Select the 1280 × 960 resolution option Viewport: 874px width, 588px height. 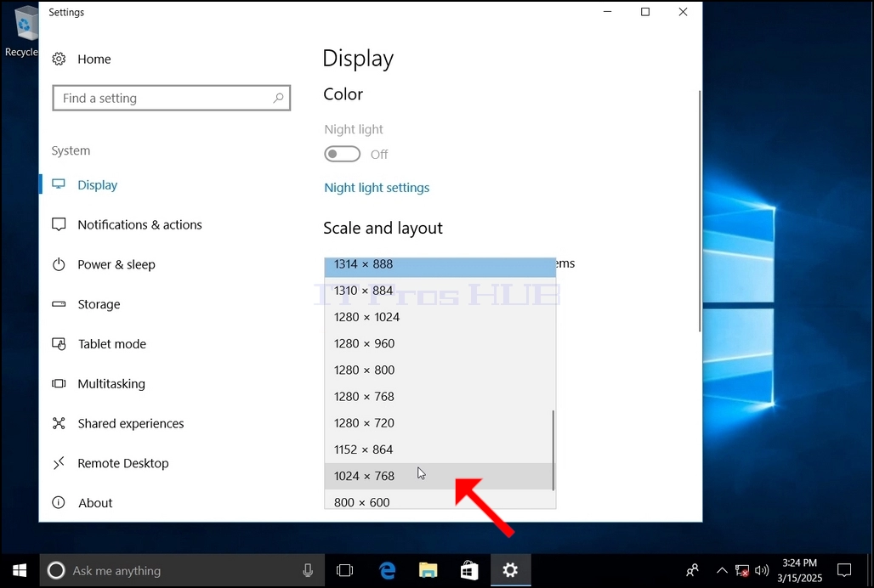click(440, 343)
